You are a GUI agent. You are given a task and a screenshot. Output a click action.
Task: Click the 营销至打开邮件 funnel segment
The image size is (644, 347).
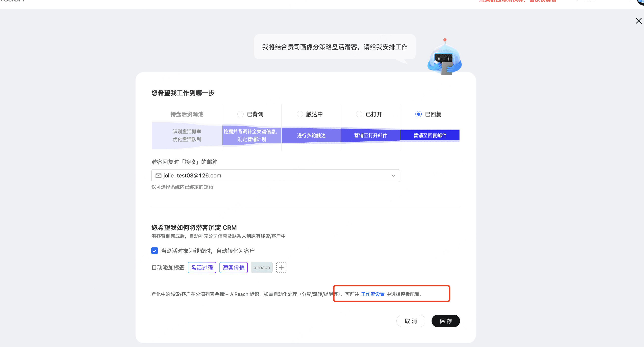tap(370, 135)
